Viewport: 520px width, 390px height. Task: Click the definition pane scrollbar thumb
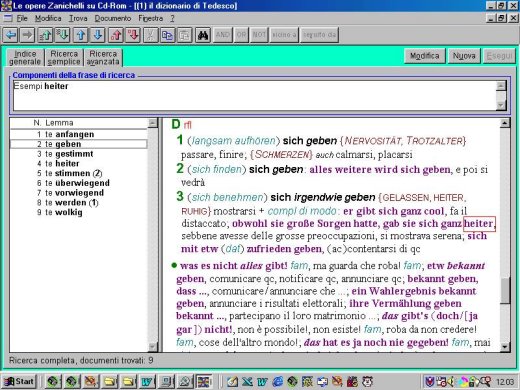pos(505,291)
